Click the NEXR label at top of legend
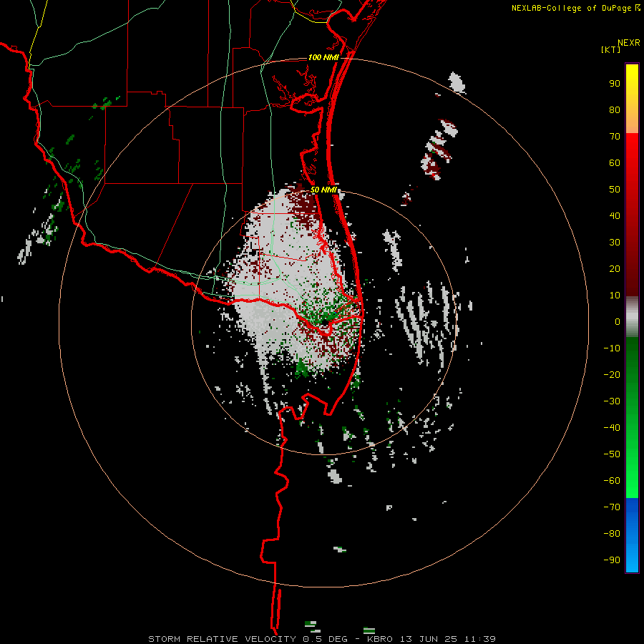The image size is (644, 644). [x=629, y=43]
